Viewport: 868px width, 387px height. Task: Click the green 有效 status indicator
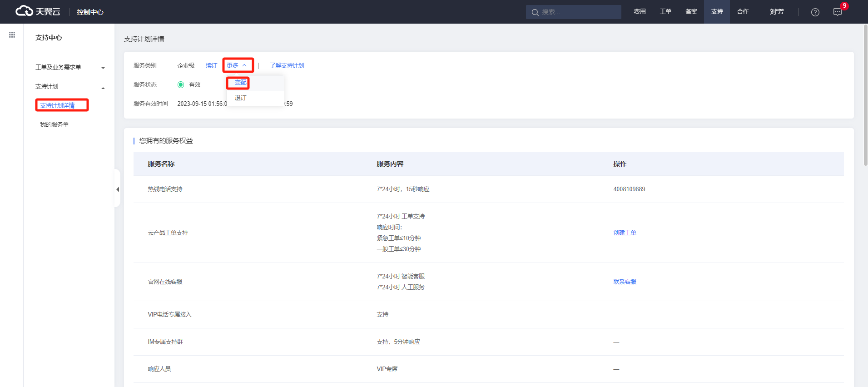pos(181,84)
